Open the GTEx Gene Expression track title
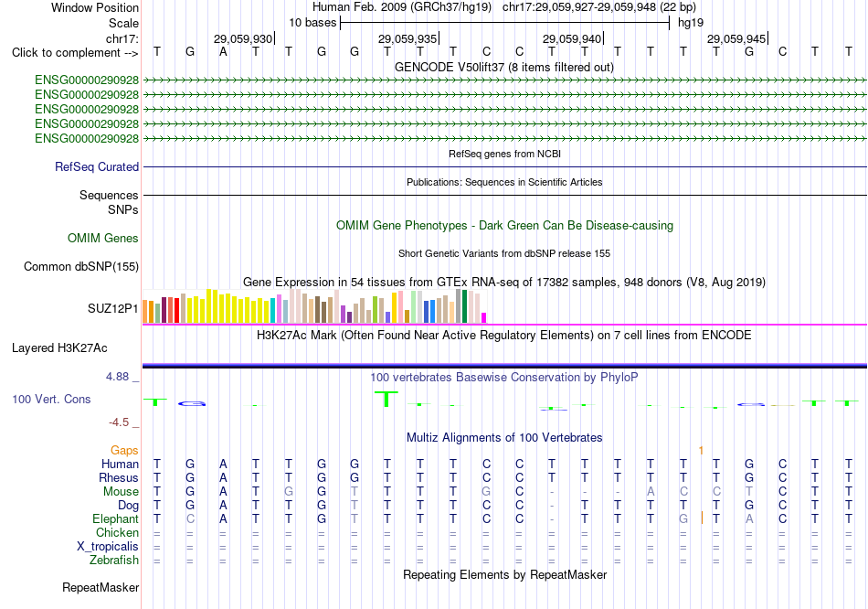The width and height of the screenshot is (868, 609). (504, 282)
